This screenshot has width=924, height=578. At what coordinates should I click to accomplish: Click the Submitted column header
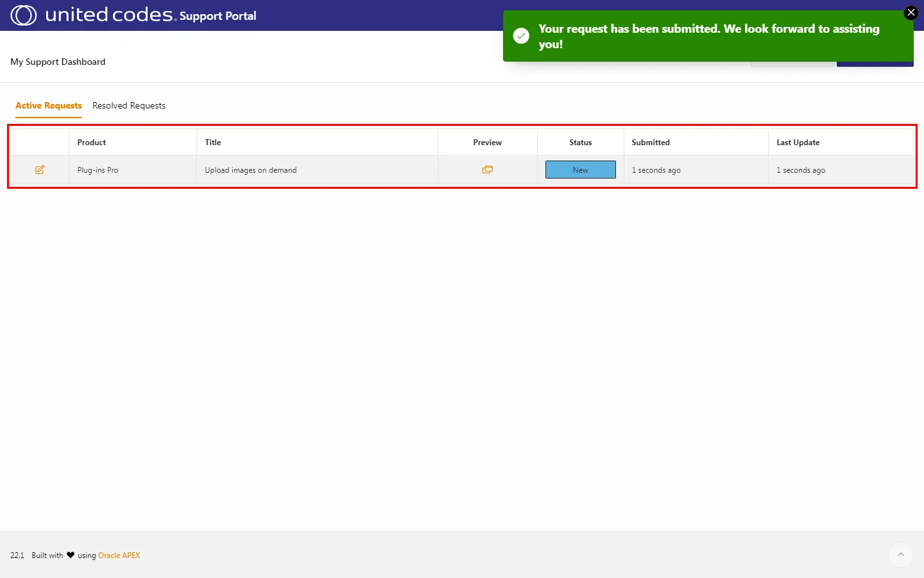pos(651,143)
